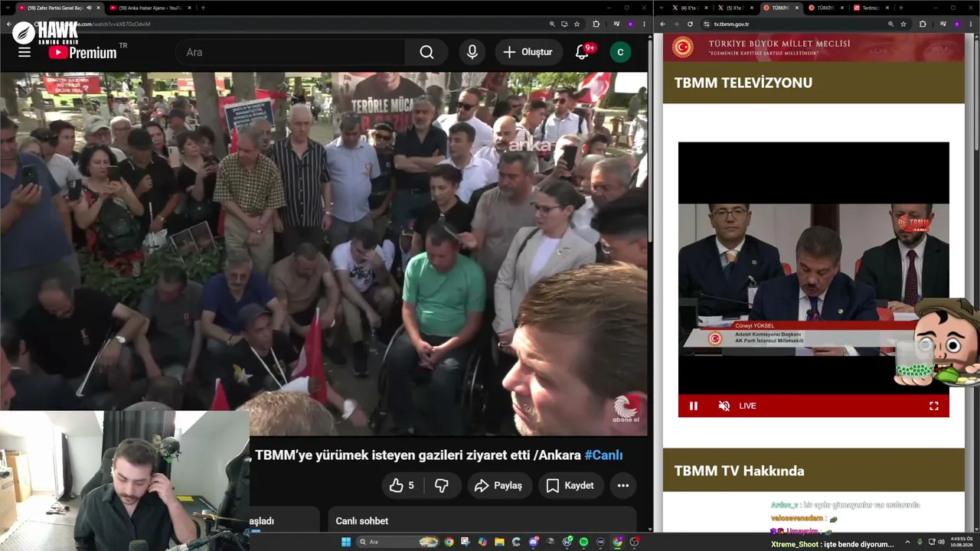This screenshot has width=980, height=551.
Task: Unmute the TBMM TV player
Action: point(724,406)
